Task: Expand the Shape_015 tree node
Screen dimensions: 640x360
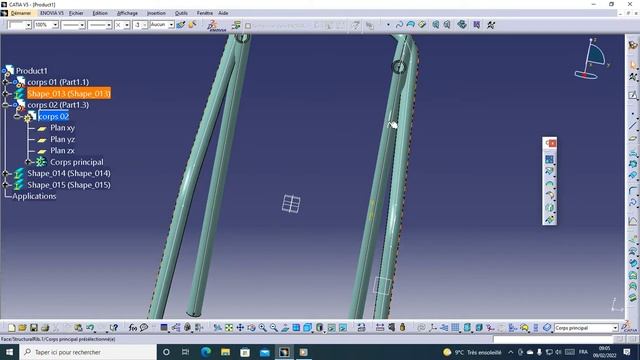Action: point(5,185)
